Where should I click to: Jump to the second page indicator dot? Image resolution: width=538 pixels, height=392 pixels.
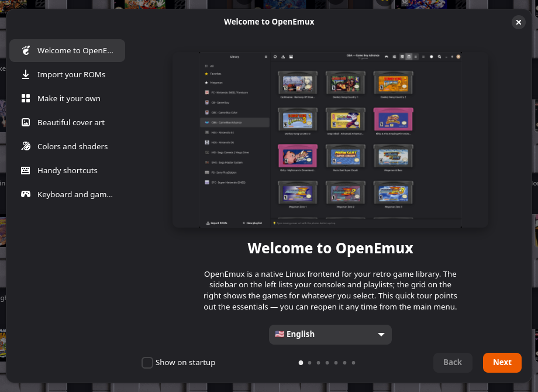309,363
